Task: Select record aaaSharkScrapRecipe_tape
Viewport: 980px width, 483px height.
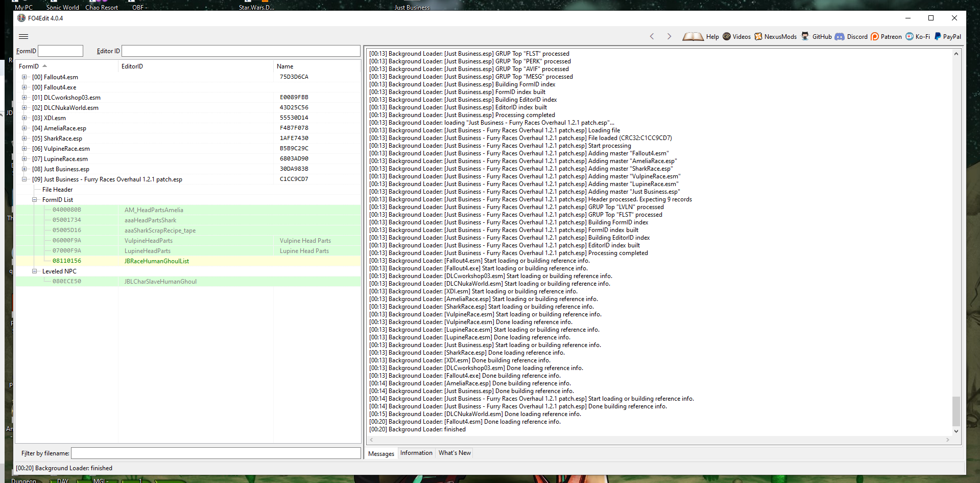Action: coord(188,231)
